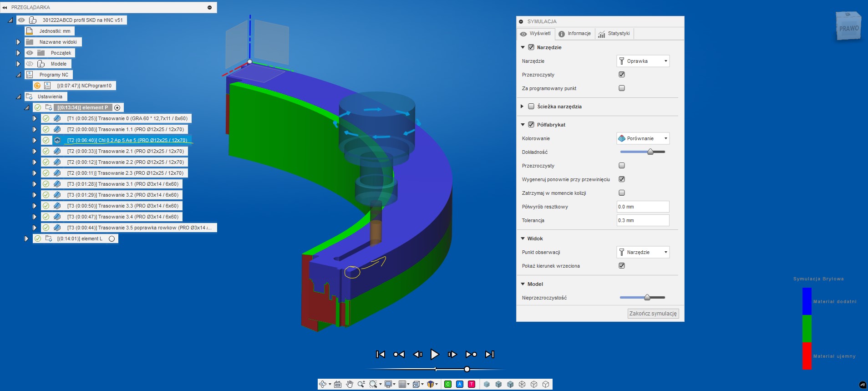
Task: Enable the Ścieżka narzędzia checkbox
Action: click(531, 107)
